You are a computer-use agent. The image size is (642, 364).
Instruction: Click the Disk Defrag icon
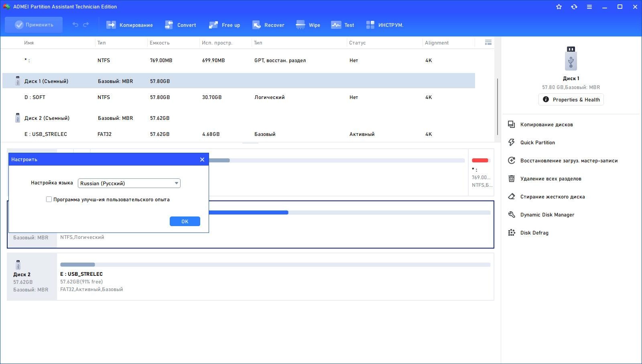click(512, 233)
